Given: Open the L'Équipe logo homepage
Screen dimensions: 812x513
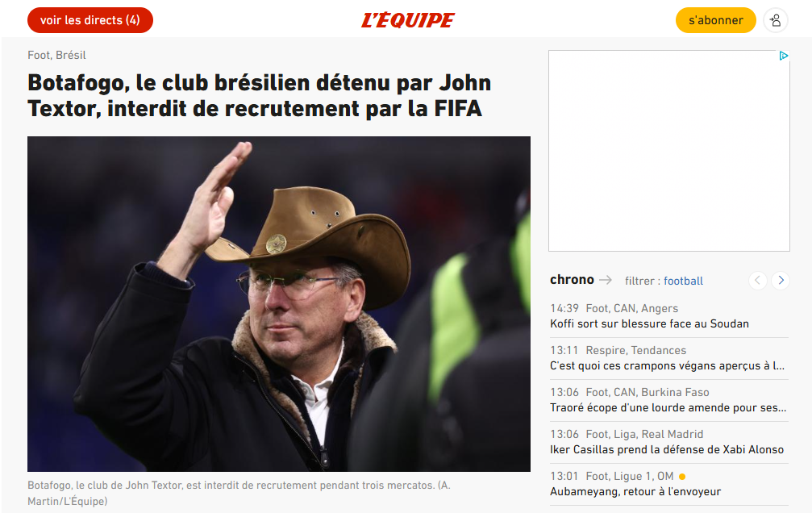Looking at the screenshot, I should (x=407, y=20).
